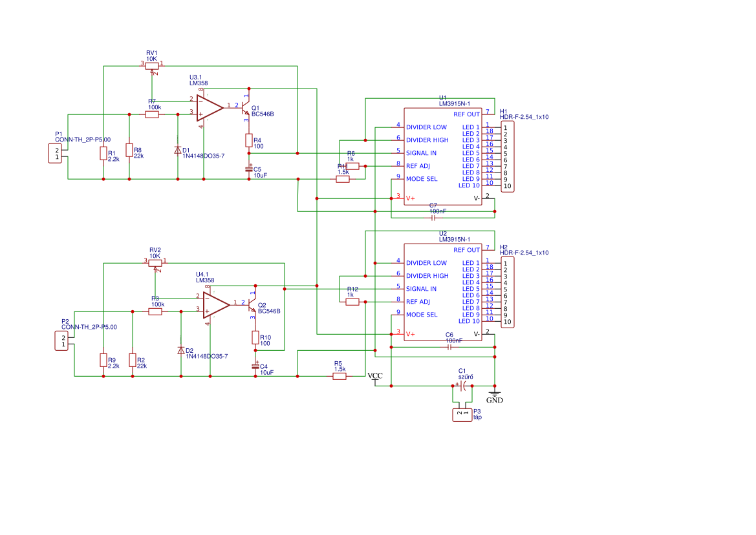Click H2 HDR-F-2.54_1x10 label text
Image resolution: width=756 pixels, height=535 pixels.
[x=524, y=253]
